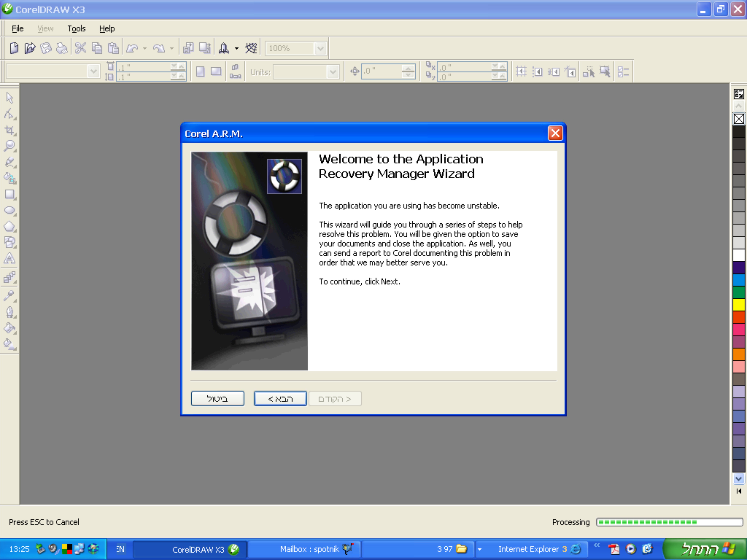Image resolution: width=747 pixels, height=560 pixels.
Task: Click the Hebrew Cancel button in wizard
Action: click(x=217, y=399)
